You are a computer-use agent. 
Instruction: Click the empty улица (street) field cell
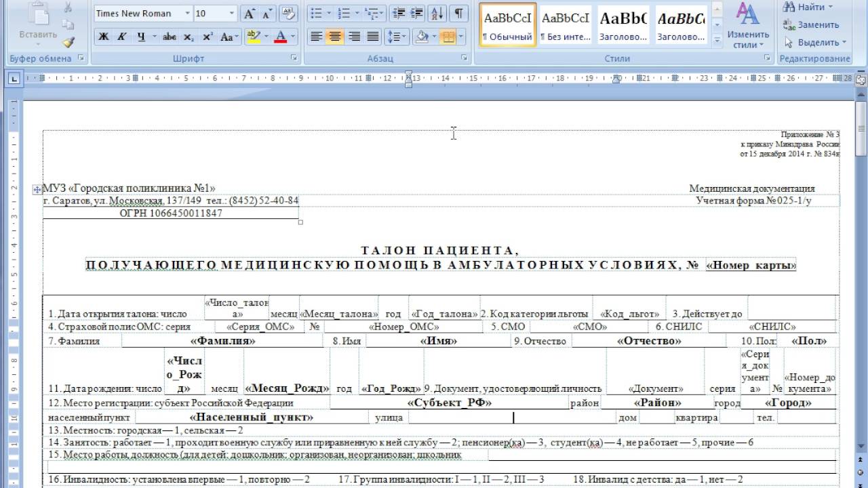512,418
